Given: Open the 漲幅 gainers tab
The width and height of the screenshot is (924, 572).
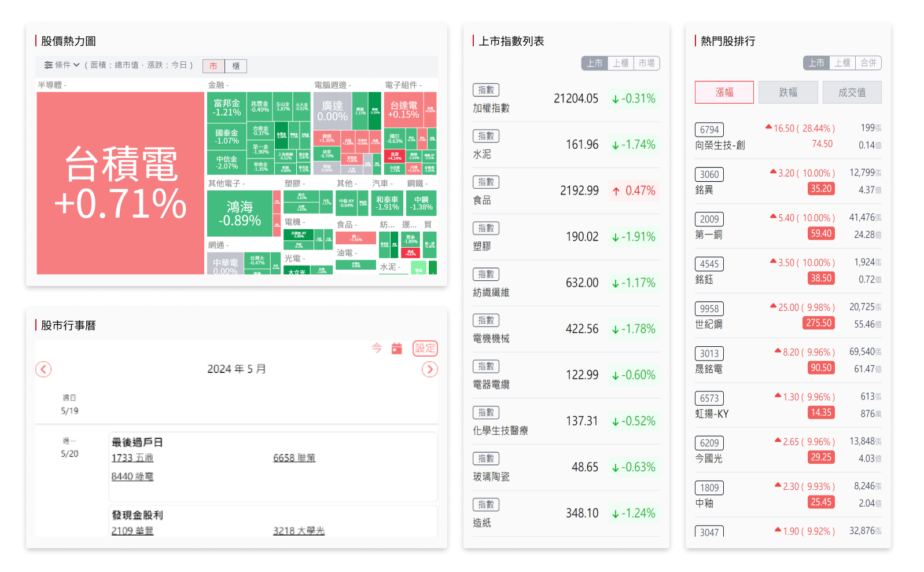Looking at the screenshot, I should [x=724, y=92].
